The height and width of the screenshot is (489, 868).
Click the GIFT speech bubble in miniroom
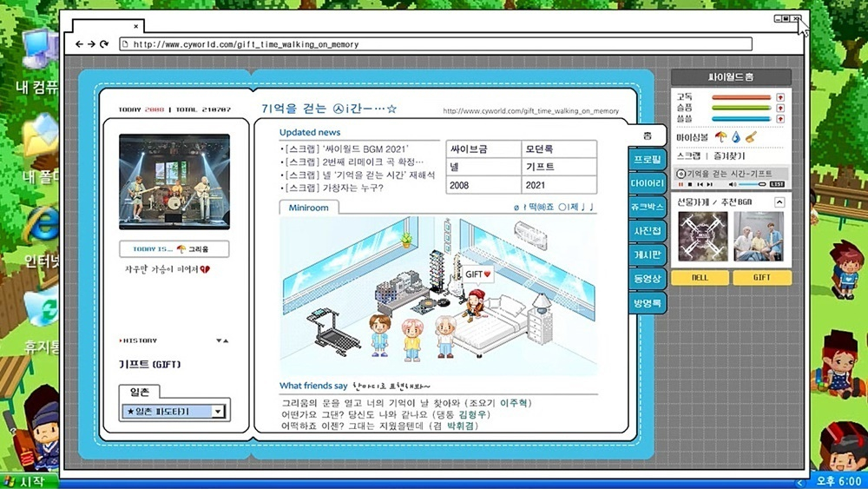pyautogui.click(x=477, y=274)
